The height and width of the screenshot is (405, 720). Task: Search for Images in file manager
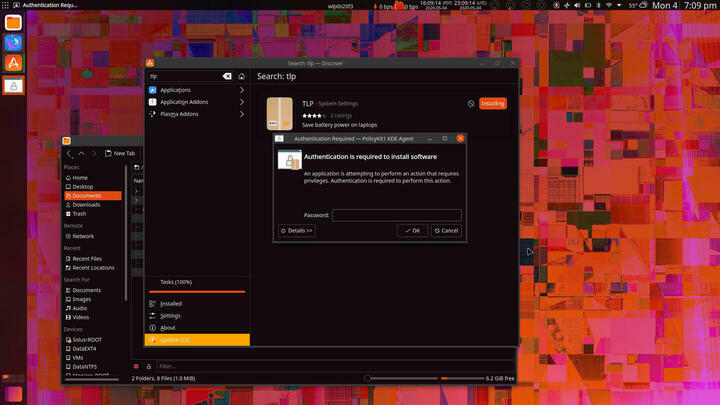click(93, 299)
